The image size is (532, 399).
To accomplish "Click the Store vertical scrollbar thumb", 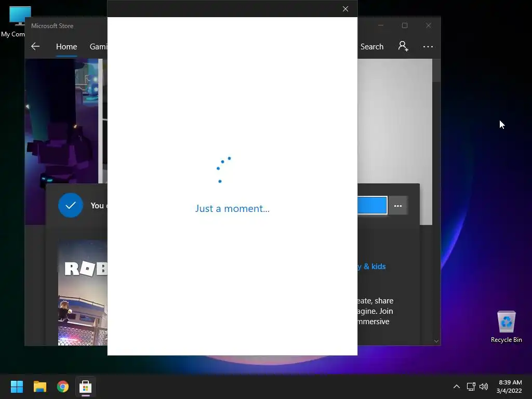I will (x=436, y=71).
